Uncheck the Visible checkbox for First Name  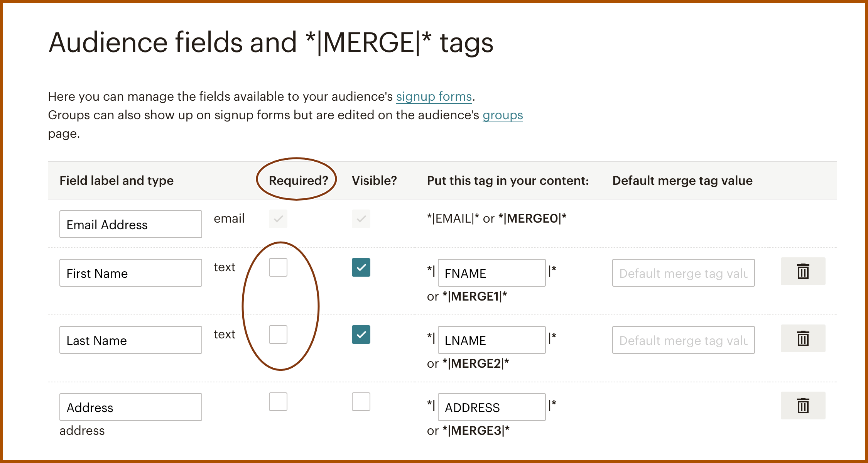click(x=361, y=267)
